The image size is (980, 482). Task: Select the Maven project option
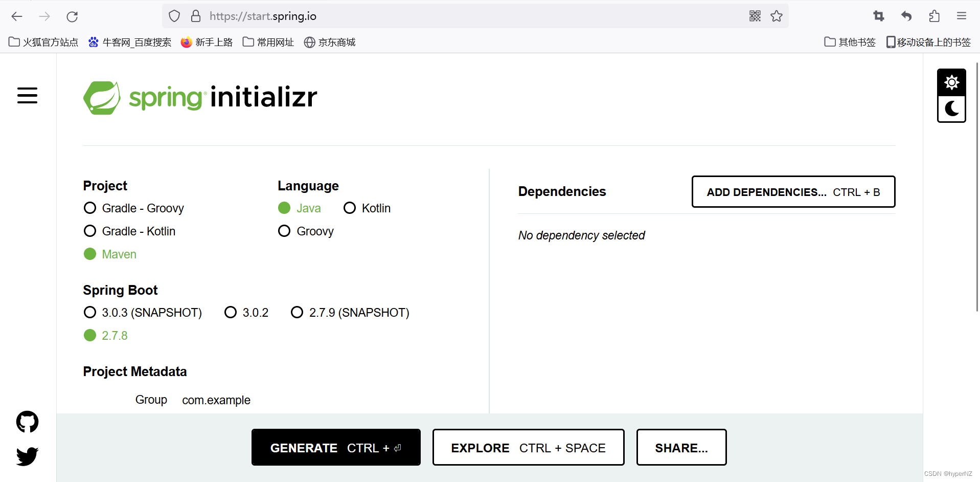[110, 254]
